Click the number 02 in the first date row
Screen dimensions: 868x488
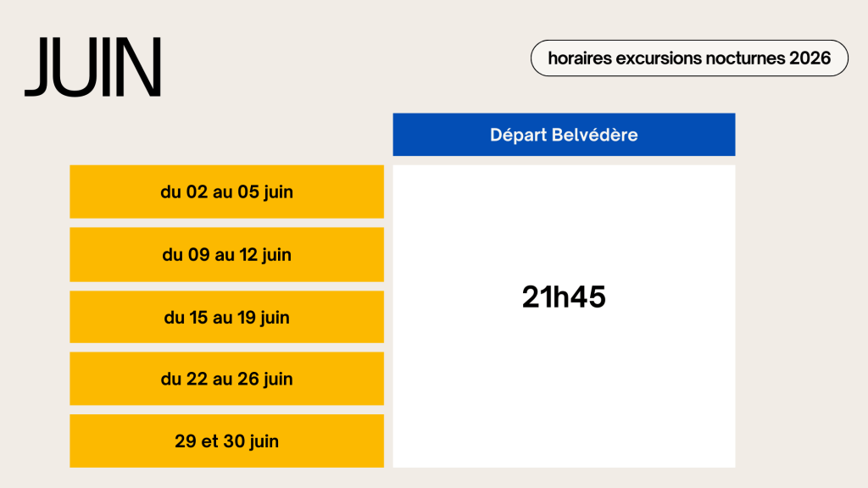click(197, 192)
